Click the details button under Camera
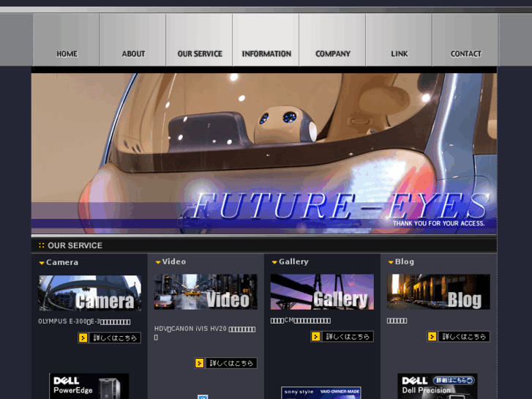 (x=109, y=338)
